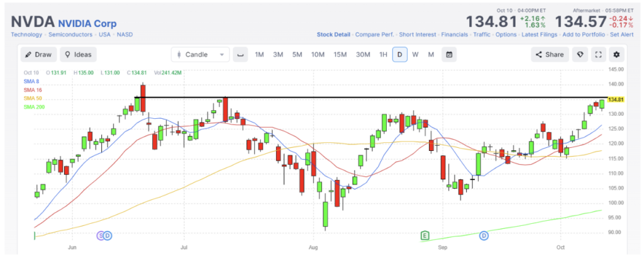
Task: Click Add to Portfolio
Action: (584, 35)
